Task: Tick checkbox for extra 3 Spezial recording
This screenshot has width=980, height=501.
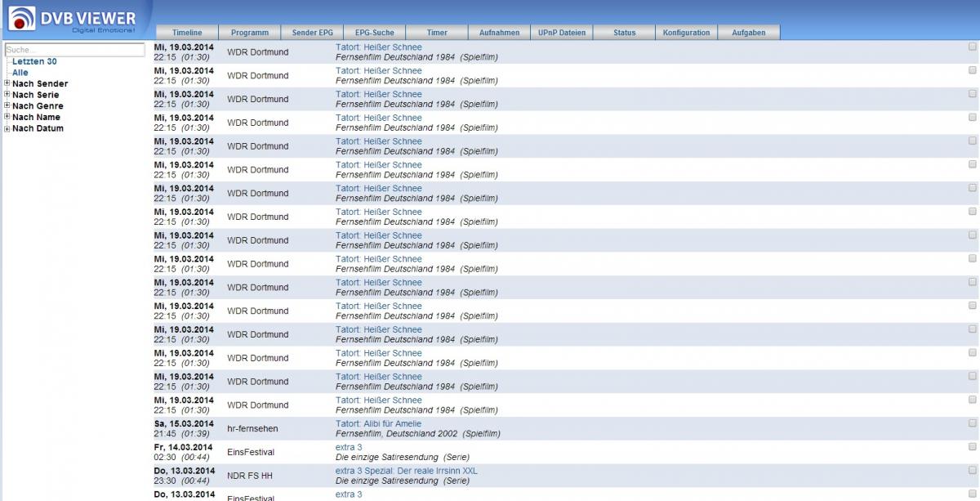Action: coord(972,471)
